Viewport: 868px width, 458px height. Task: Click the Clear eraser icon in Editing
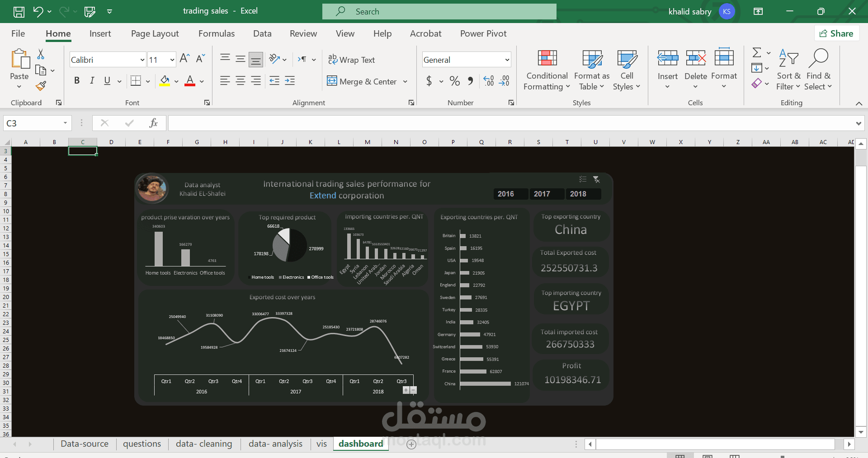(757, 84)
